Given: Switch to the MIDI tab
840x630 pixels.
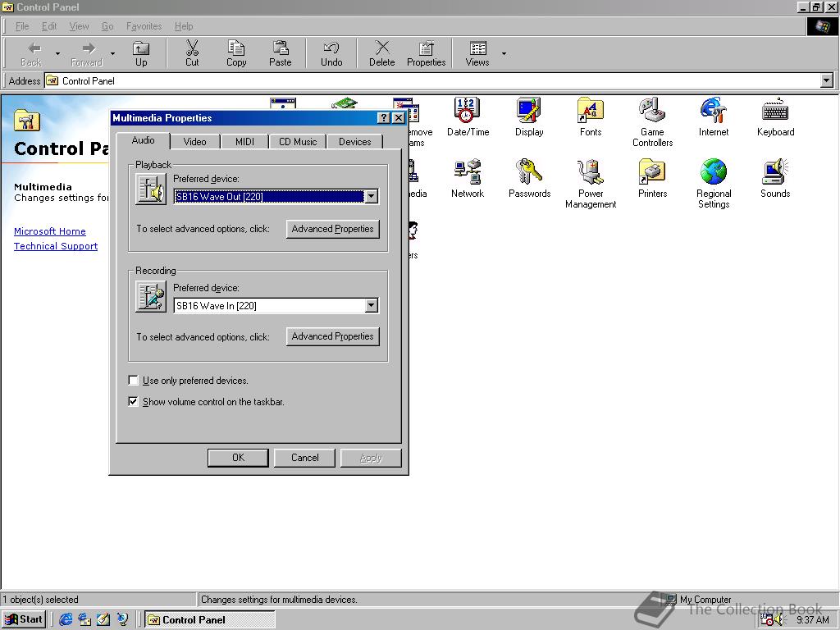Looking at the screenshot, I should click(244, 141).
